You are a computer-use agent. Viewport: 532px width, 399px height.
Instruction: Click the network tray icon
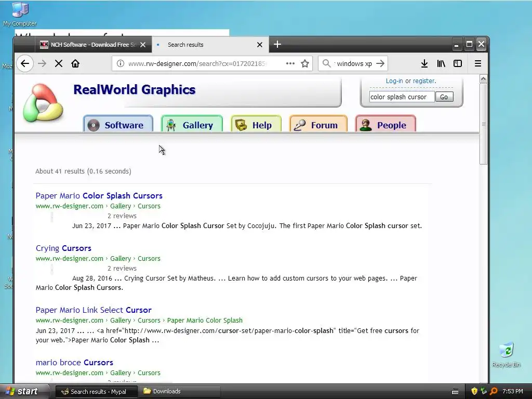click(484, 391)
